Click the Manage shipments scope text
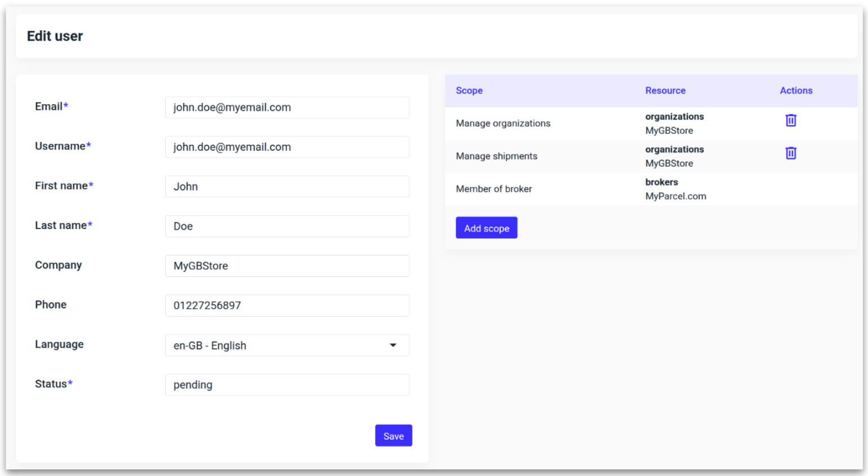 tap(496, 156)
